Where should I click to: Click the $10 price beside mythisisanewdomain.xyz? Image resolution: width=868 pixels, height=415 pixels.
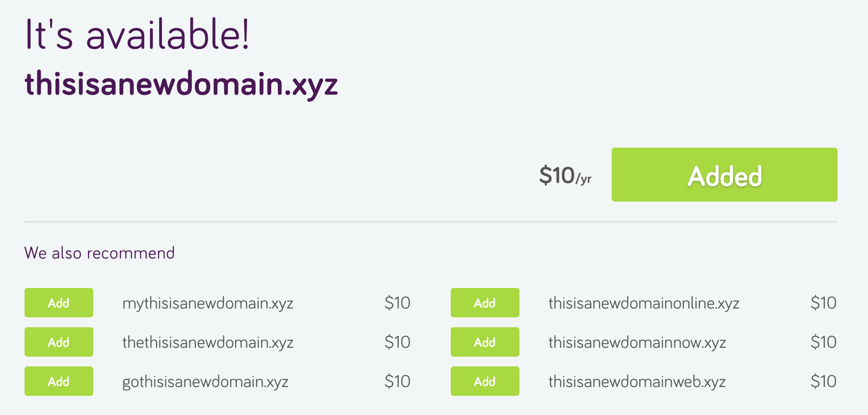(x=398, y=303)
